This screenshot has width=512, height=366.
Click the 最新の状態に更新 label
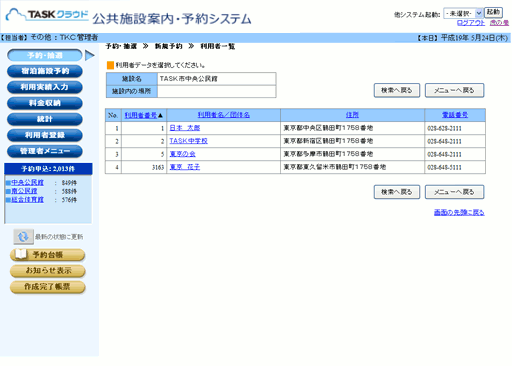(x=59, y=237)
